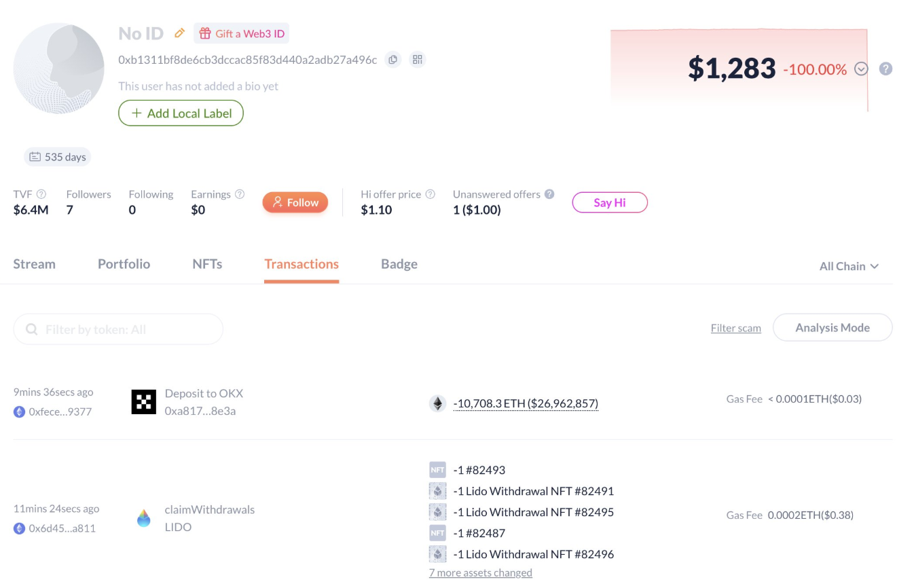The image size is (897, 588).
Task: Copy the wallet address
Action: (x=392, y=60)
